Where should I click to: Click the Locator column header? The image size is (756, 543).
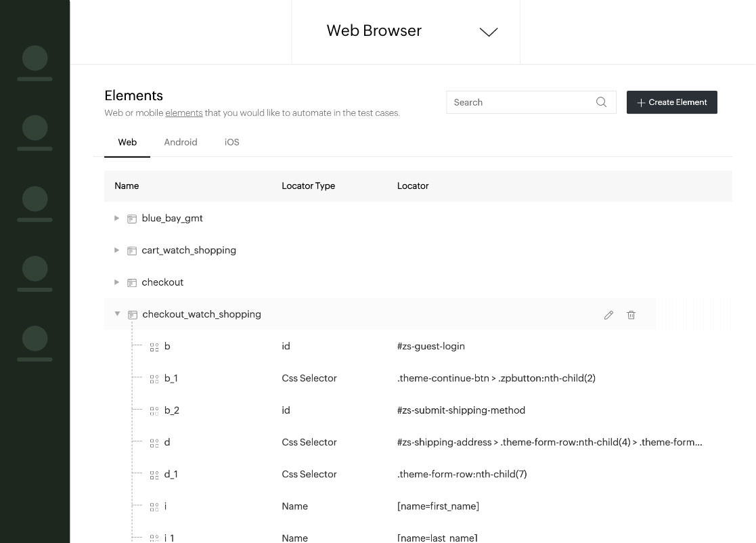click(413, 186)
